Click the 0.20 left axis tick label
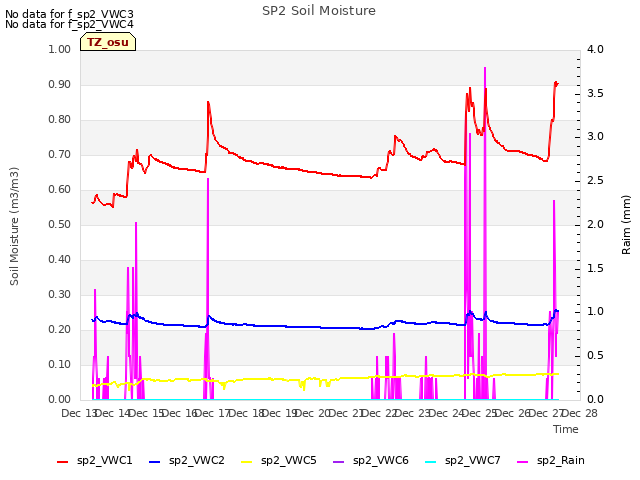The image size is (640, 480). pos(60,330)
